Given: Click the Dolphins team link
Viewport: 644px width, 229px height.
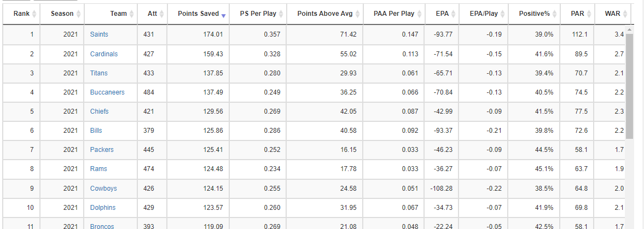Looking at the screenshot, I should [x=103, y=208].
